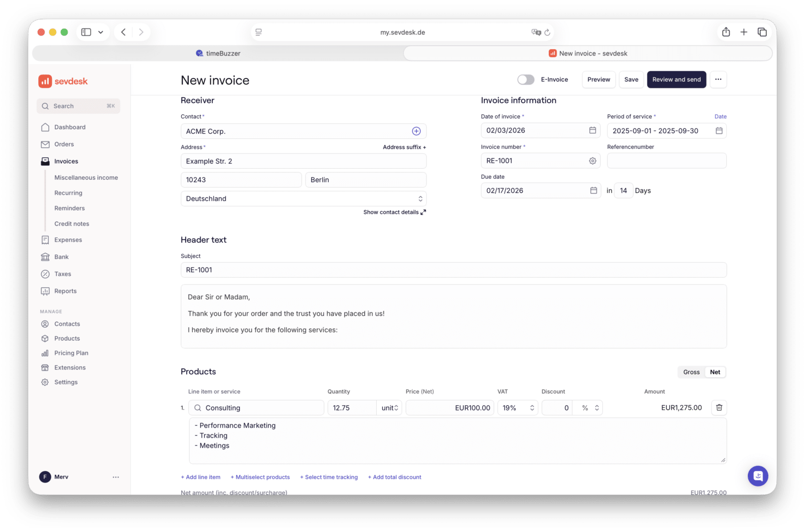Click the Subject input field

click(453, 270)
